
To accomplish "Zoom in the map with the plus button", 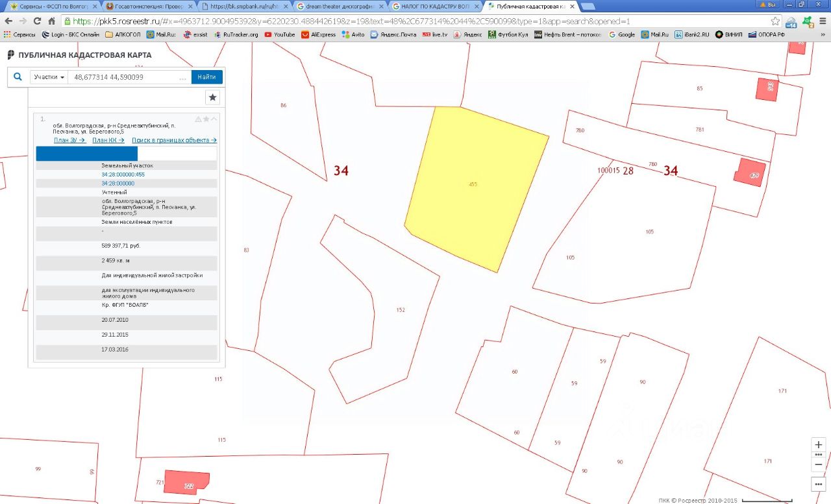I will 819,445.
